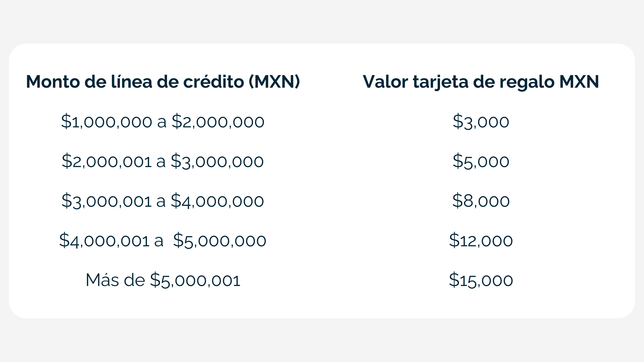The height and width of the screenshot is (362, 644).
Task: Click "(MXN)" in the credit line header
Action: point(274,82)
